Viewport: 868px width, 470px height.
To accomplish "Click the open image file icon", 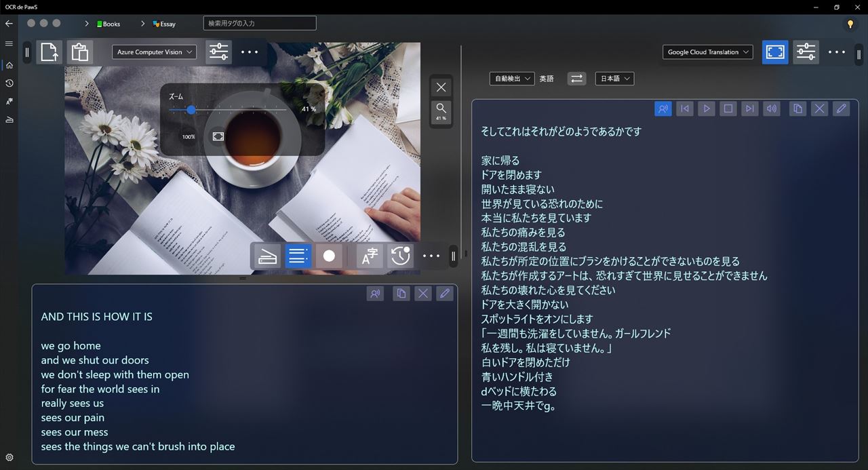I will tap(50, 52).
